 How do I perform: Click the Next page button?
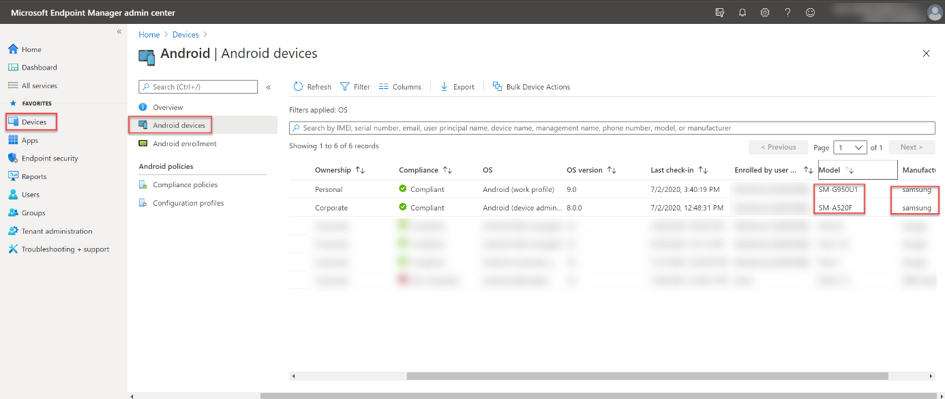tap(911, 147)
